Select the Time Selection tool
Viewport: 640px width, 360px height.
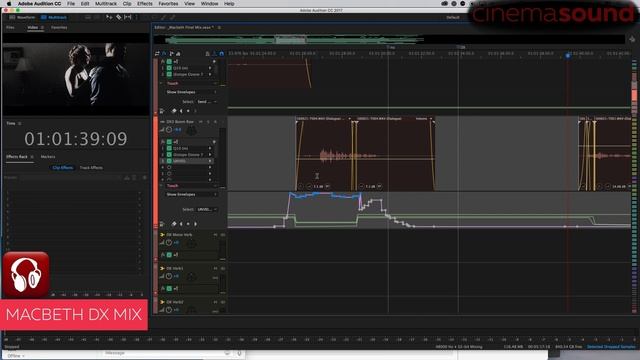point(128,17)
